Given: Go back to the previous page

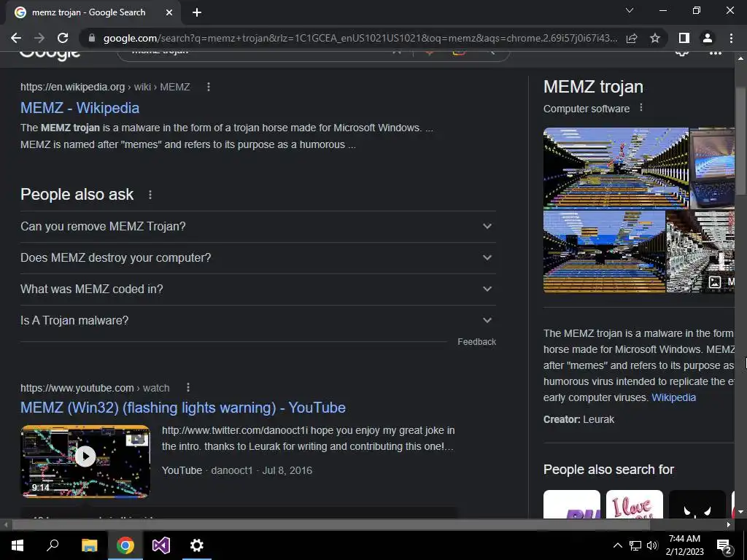Looking at the screenshot, I should tap(16, 38).
